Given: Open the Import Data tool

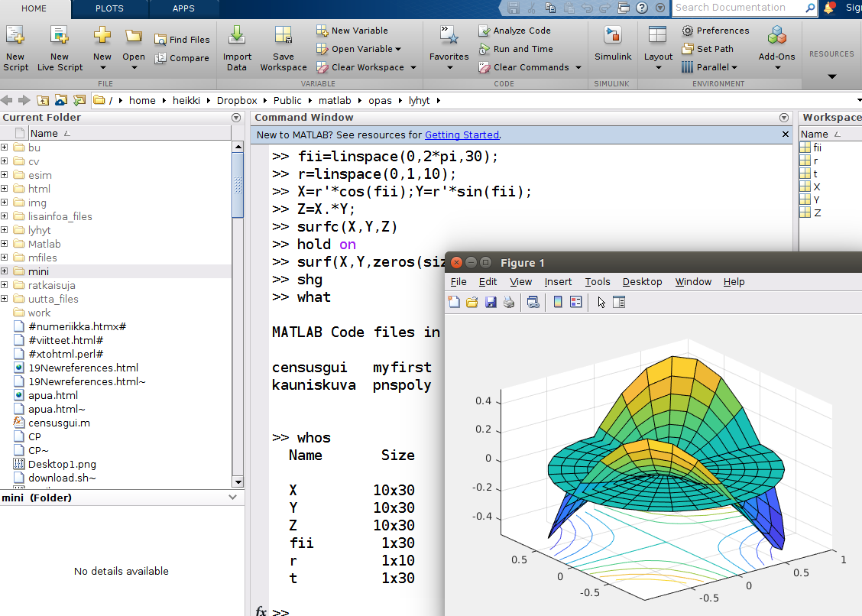Looking at the screenshot, I should [x=237, y=37].
